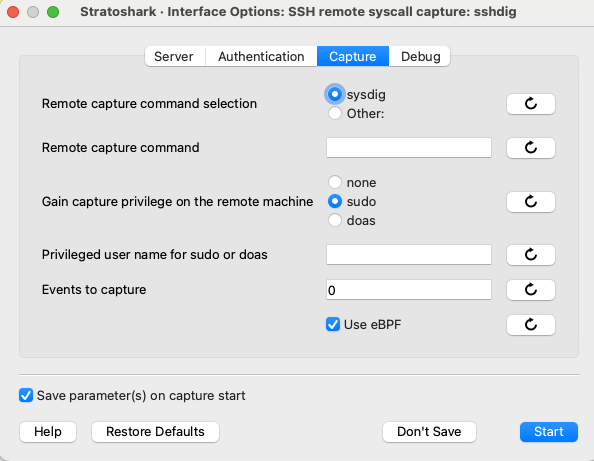The height and width of the screenshot is (461, 594).
Task: Pick the sudo privilege option
Action: [x=335, y=201]
